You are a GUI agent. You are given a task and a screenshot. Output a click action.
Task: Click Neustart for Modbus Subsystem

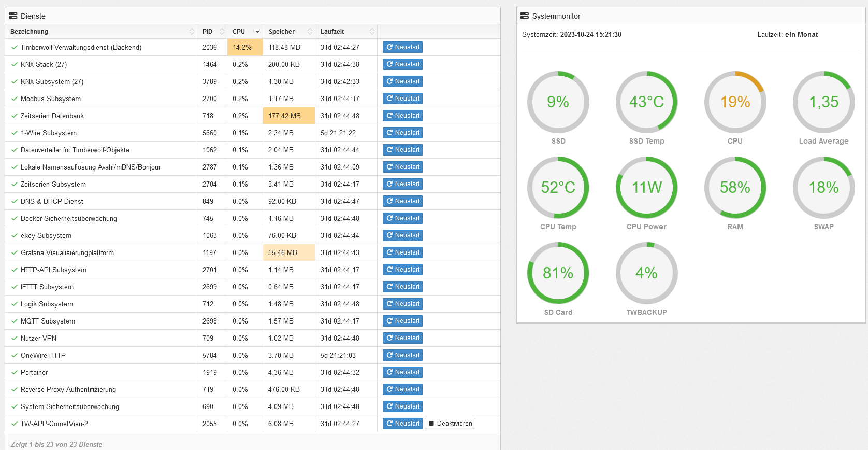[402, 99]
